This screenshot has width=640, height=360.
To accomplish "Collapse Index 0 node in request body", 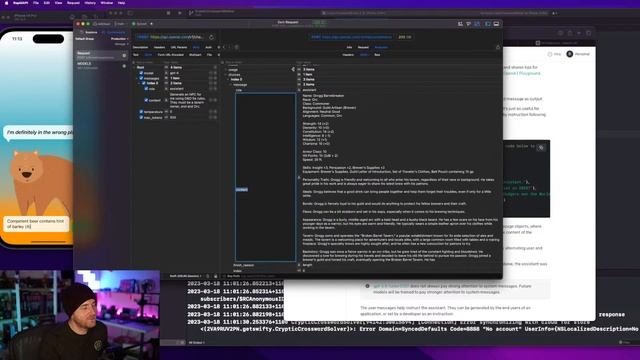I will (139, 83).
